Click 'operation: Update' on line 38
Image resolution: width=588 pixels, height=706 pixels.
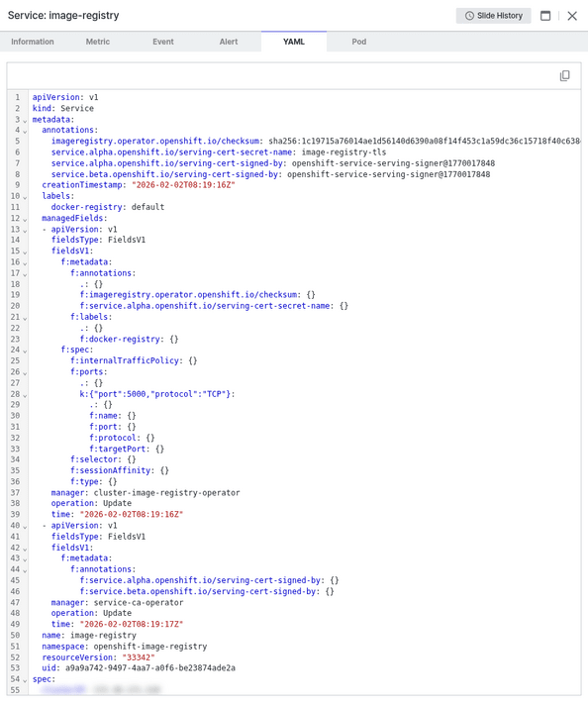(x=91, y=503)
